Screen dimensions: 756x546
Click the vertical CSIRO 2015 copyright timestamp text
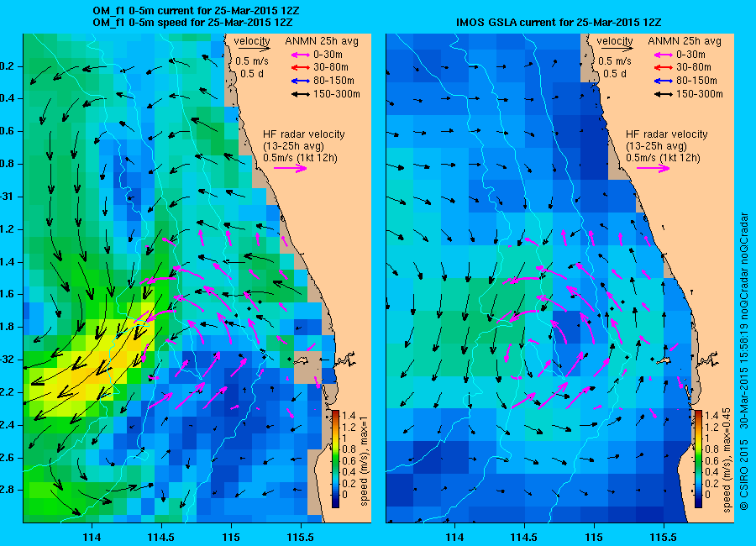tap(744, 361)
